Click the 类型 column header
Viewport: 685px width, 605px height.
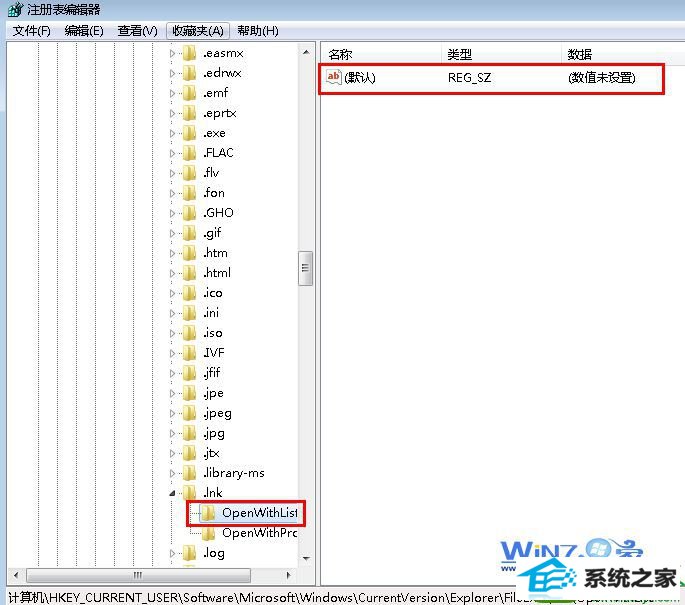pos(501,55)
